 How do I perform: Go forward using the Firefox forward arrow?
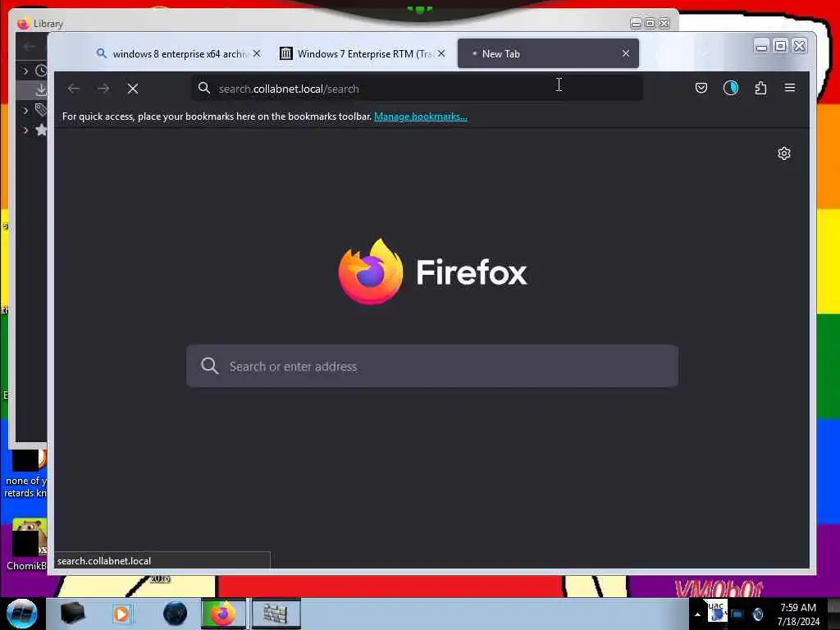103,89
